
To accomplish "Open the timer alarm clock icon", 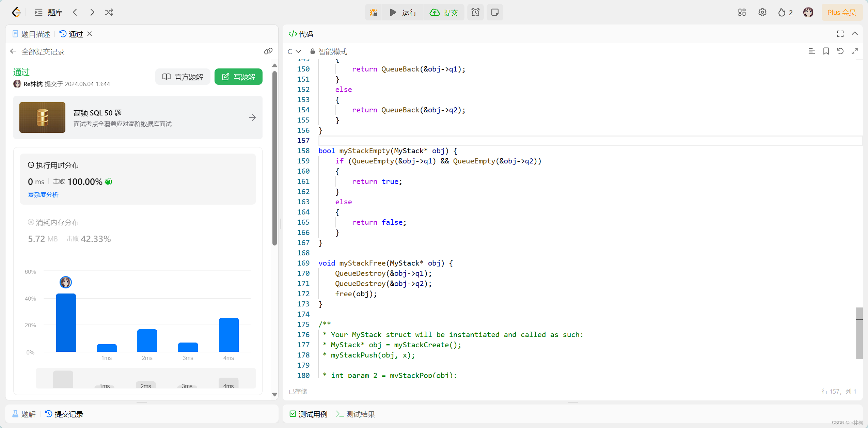I will (x=475, y=13).
